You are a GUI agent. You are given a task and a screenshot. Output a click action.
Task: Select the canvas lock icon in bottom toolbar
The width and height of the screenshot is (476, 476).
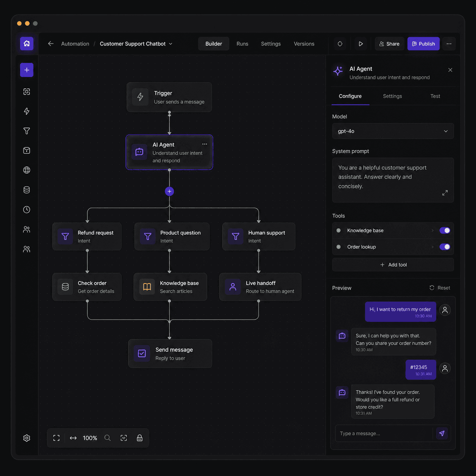coord(139,438)
